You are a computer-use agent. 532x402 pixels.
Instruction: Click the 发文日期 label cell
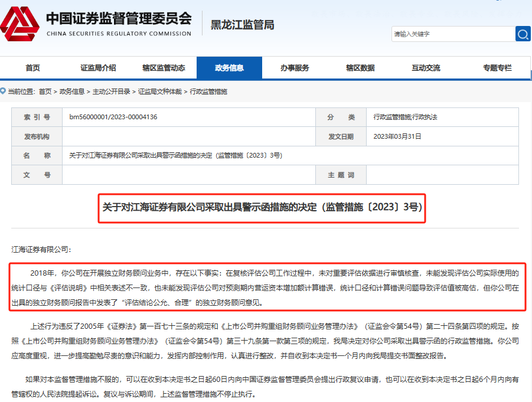click(x=341, y=137)
